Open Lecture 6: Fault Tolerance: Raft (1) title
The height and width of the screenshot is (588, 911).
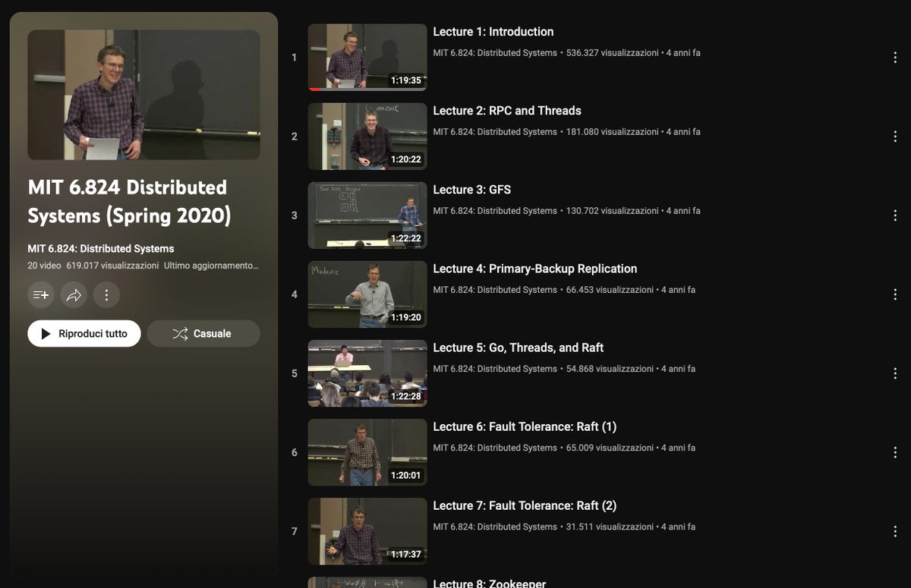(525, 426)
